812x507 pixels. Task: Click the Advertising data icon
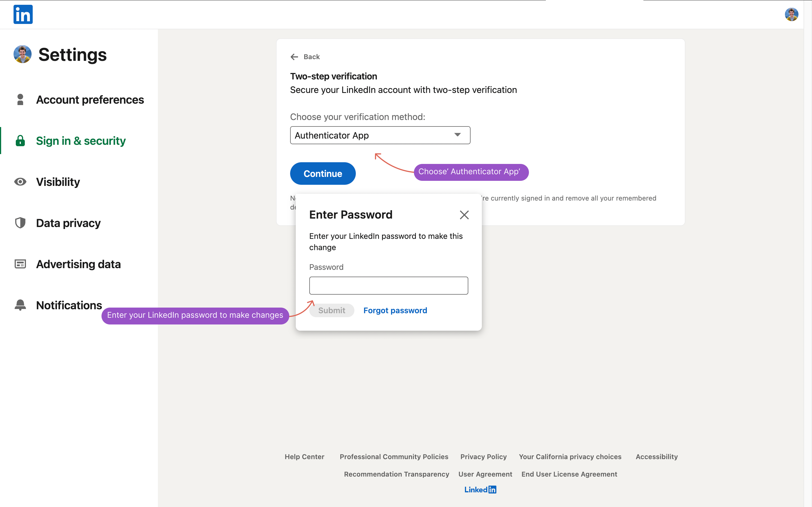20,264
